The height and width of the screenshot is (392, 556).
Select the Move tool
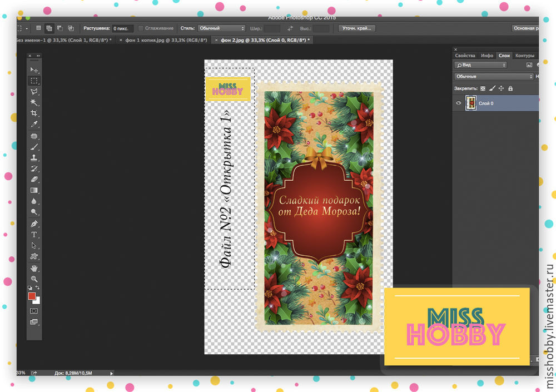tap(34, 70)
